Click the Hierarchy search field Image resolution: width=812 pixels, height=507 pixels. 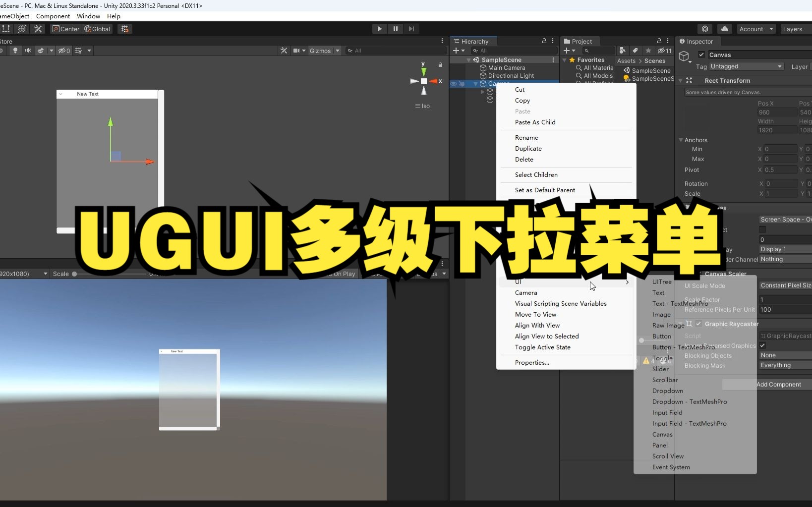click(x=516, y=51)
